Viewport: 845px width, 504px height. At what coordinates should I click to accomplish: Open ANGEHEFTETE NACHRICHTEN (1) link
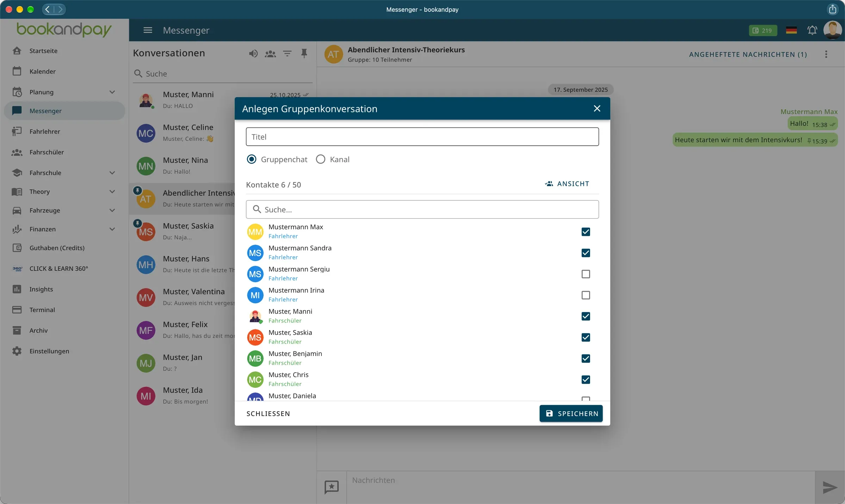pos(748,54)
